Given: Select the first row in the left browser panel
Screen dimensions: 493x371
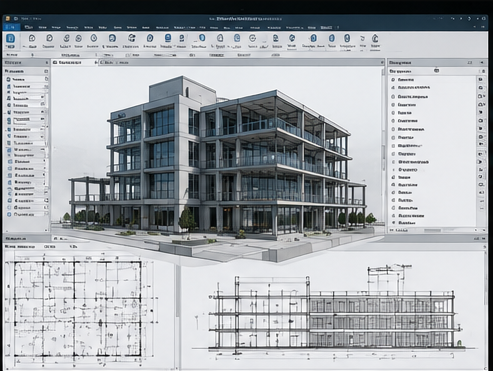Looking at the screenshot, I should 26,79.
